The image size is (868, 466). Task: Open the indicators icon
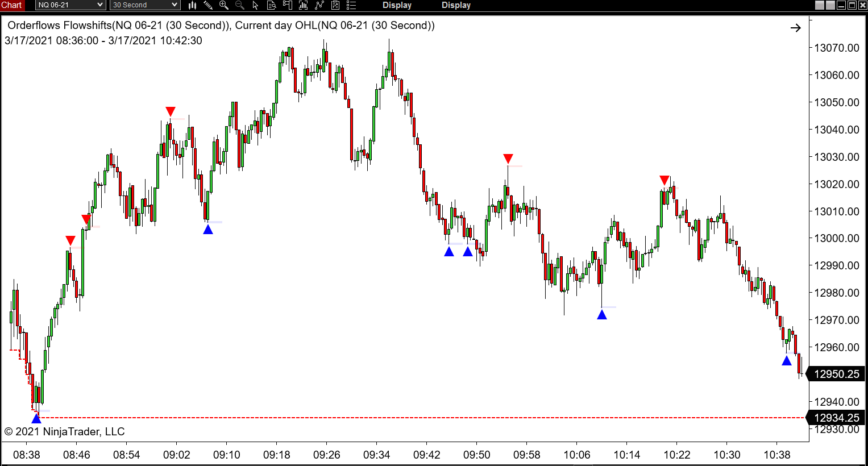point(319,5)
